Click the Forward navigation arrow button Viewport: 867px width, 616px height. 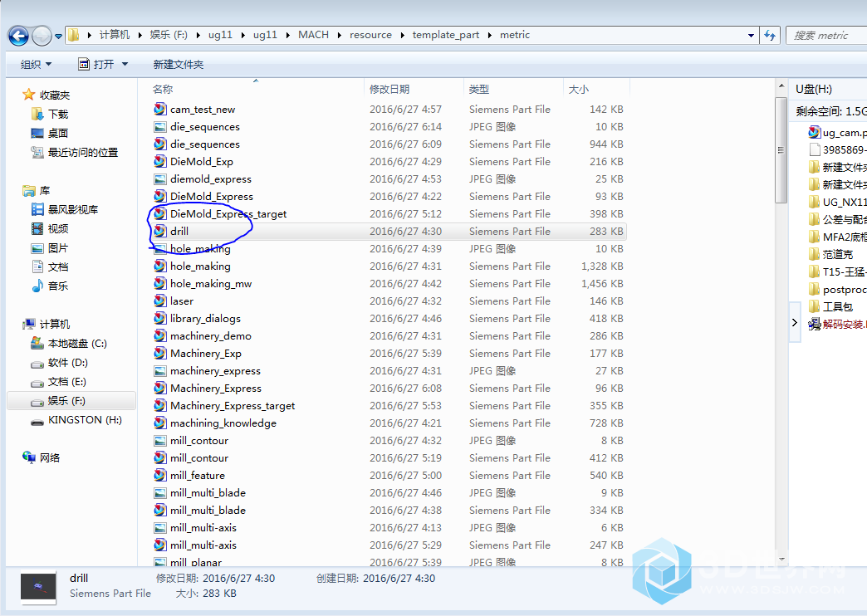(42, 36)
